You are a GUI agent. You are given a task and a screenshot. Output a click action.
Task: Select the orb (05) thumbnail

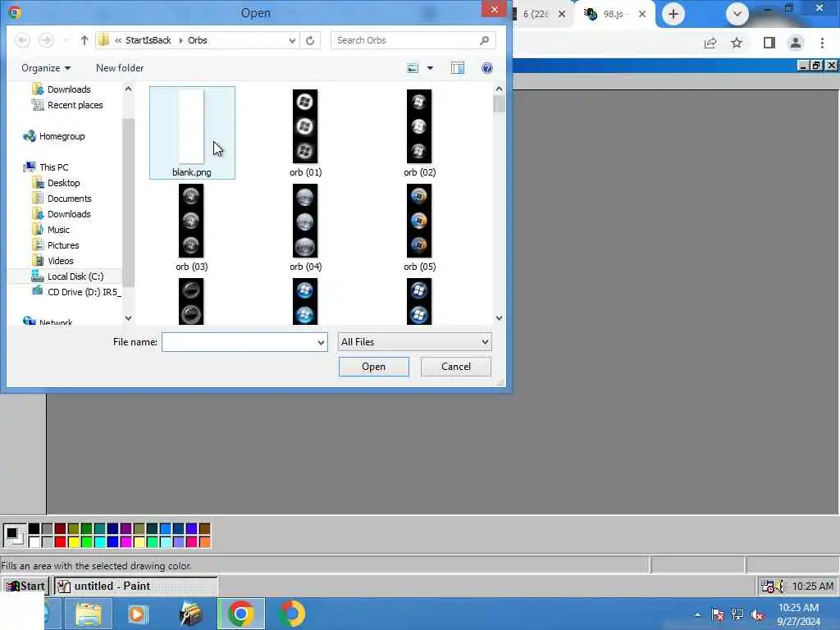(419, 221)
